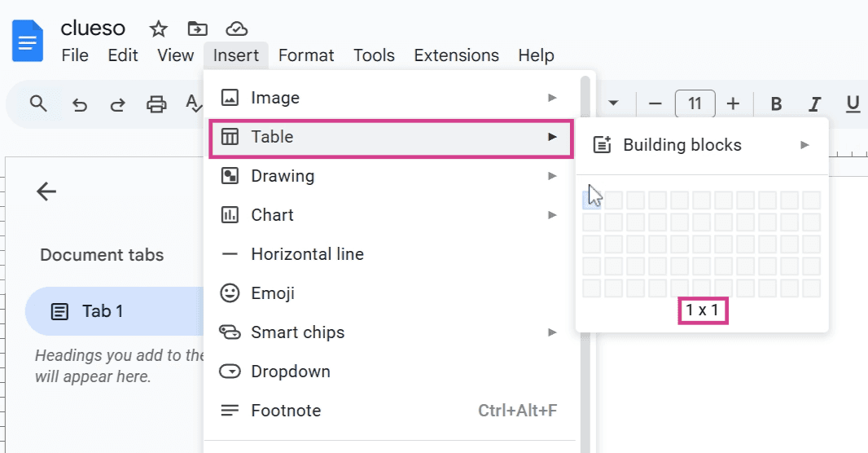Click the back arrow in document tabs panel

(x=46, y=191)
